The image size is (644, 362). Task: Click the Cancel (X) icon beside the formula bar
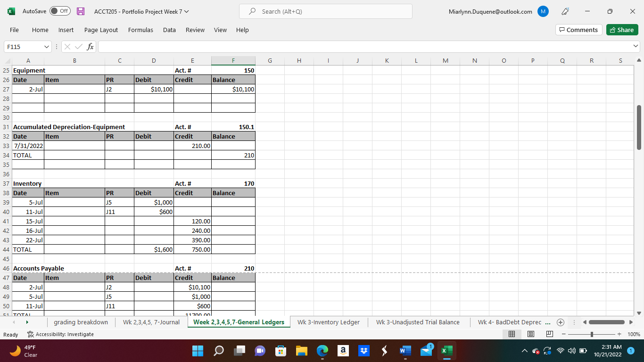(67, 46)
